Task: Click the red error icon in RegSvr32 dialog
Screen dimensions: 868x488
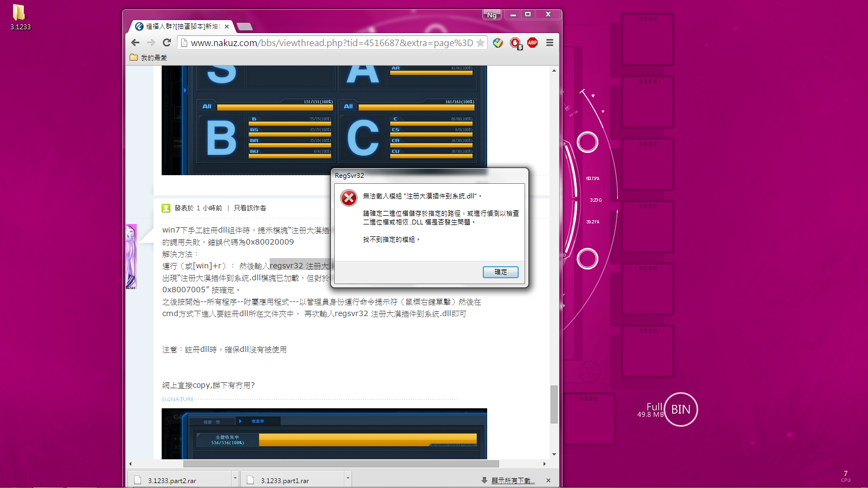Action: pyautogui.click(x=349, y=198)
